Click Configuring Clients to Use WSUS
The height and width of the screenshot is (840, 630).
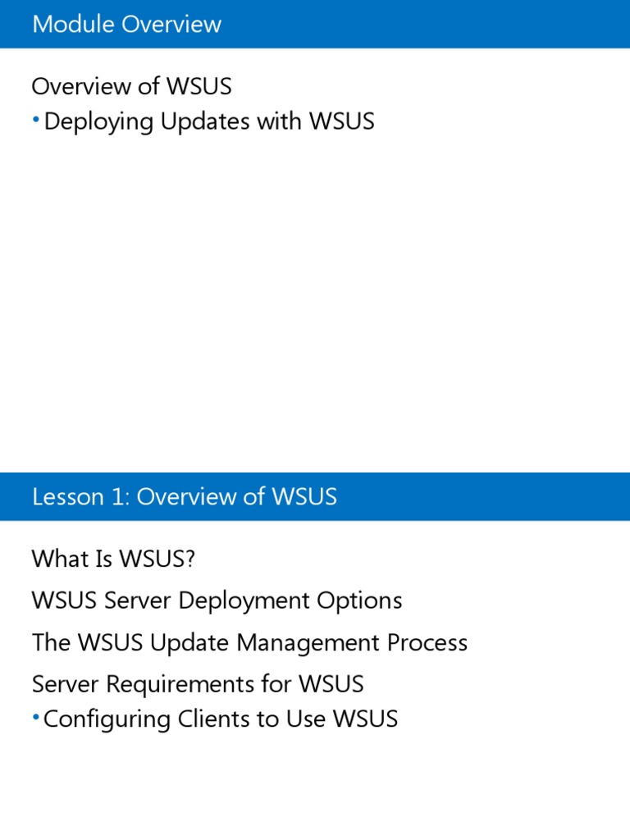[x=221, y=719]
